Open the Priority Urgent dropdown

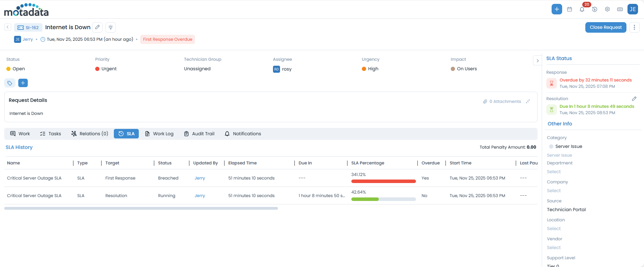tap(109, 69)
